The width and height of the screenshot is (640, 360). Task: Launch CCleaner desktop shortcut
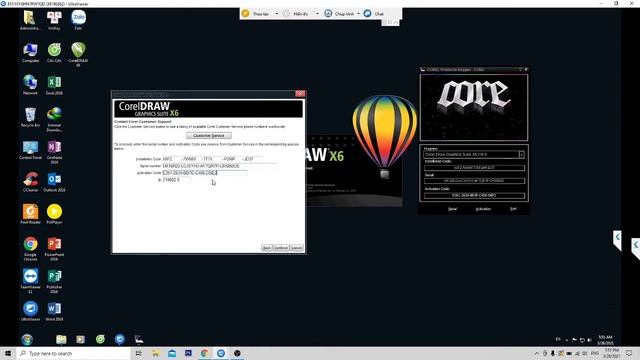point(30,182)
